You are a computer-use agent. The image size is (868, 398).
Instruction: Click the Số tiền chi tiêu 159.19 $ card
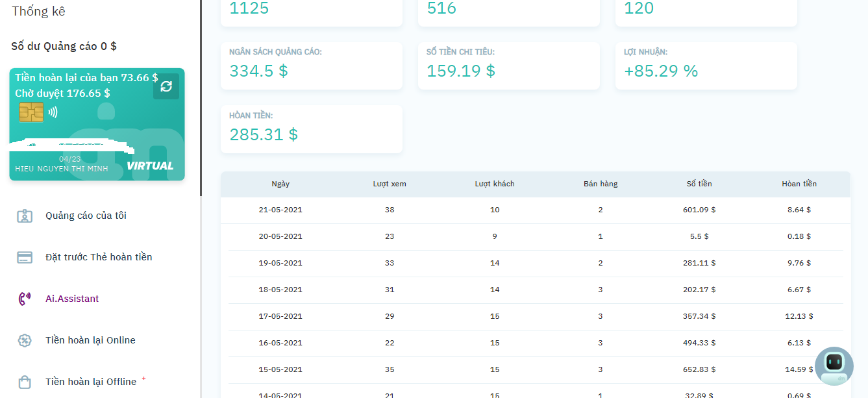509,66
